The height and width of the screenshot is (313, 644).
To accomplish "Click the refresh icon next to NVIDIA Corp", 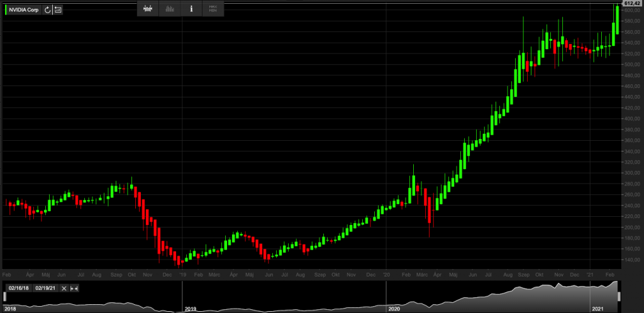I will (48, 9).
